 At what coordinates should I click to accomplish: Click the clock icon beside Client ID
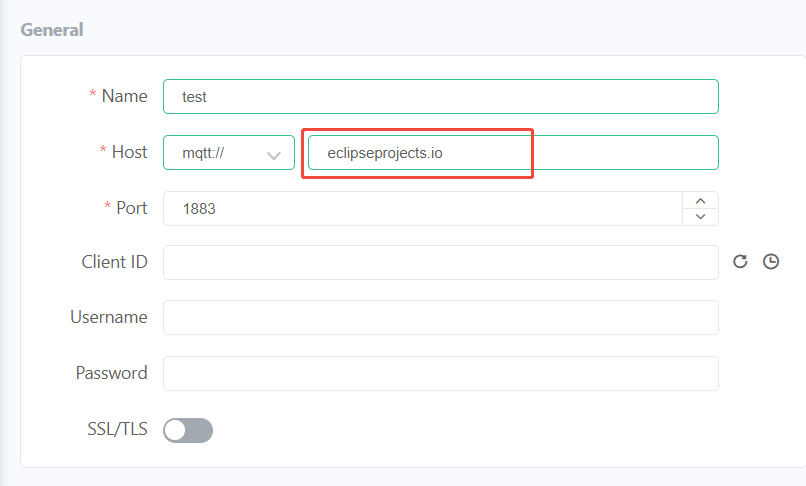tap(770, 261)
